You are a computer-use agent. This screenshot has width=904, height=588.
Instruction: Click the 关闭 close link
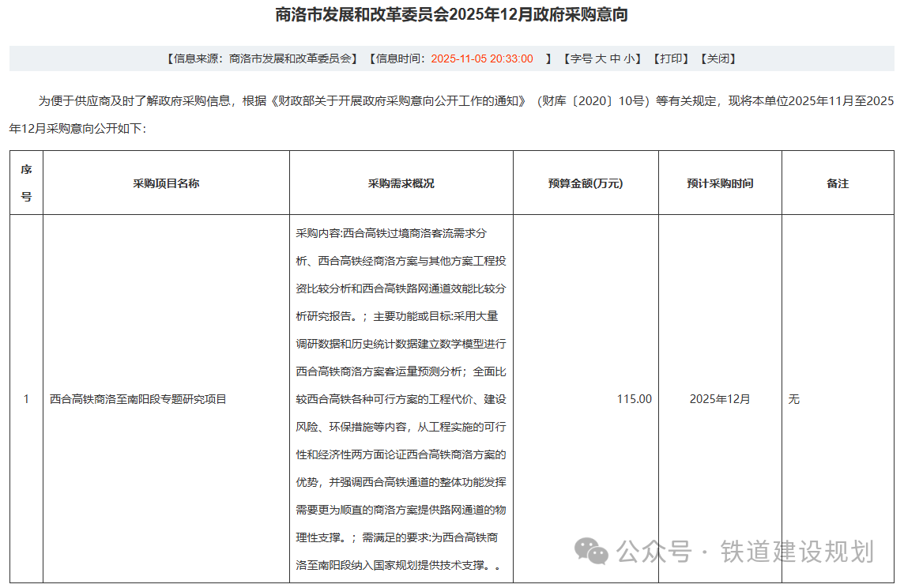coord(718,58)
